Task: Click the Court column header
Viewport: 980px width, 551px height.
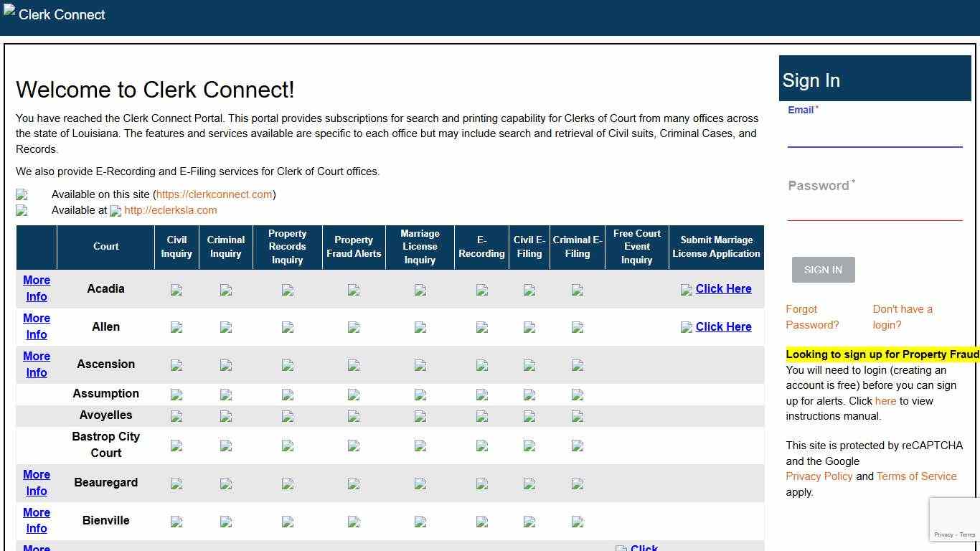Action: [x=105, y=247]
